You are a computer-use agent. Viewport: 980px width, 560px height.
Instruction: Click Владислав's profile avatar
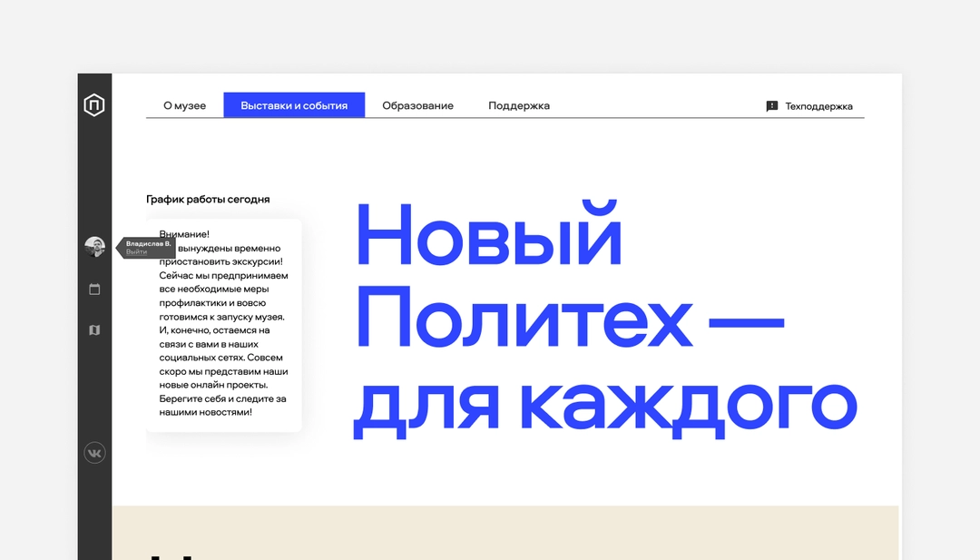(94, 247)
